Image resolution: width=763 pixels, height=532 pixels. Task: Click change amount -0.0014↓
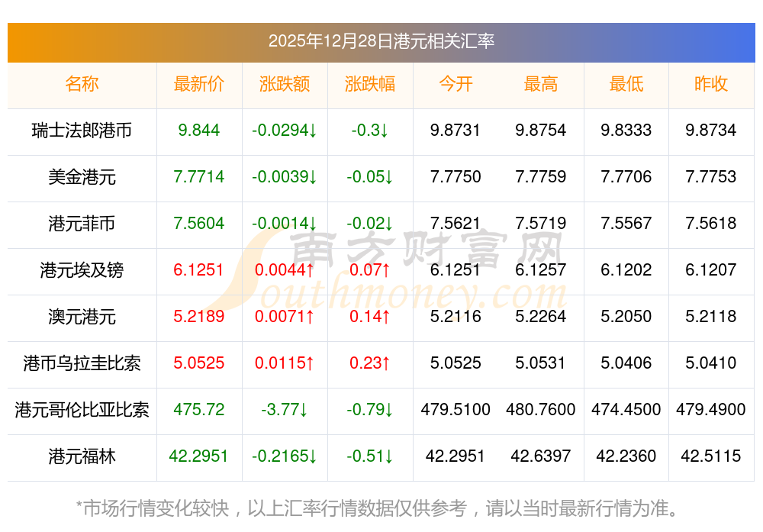click(x=284, y=224)
